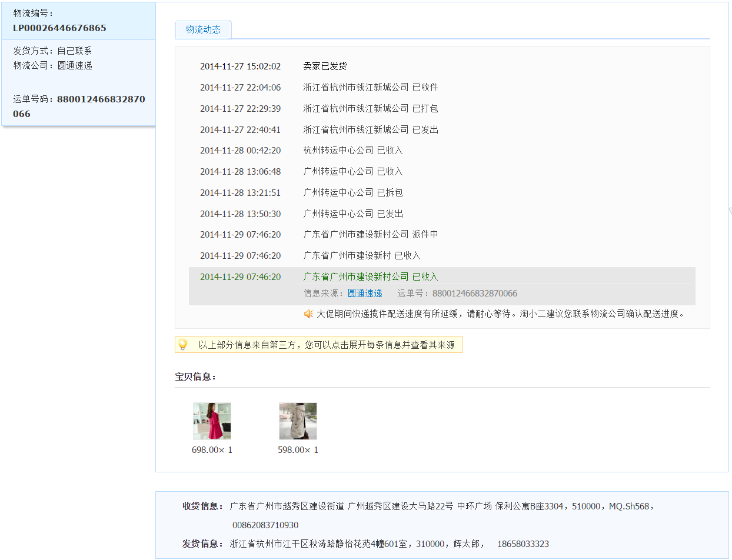Open the beige hooded jacket thumbnail

tap(298, 421)
